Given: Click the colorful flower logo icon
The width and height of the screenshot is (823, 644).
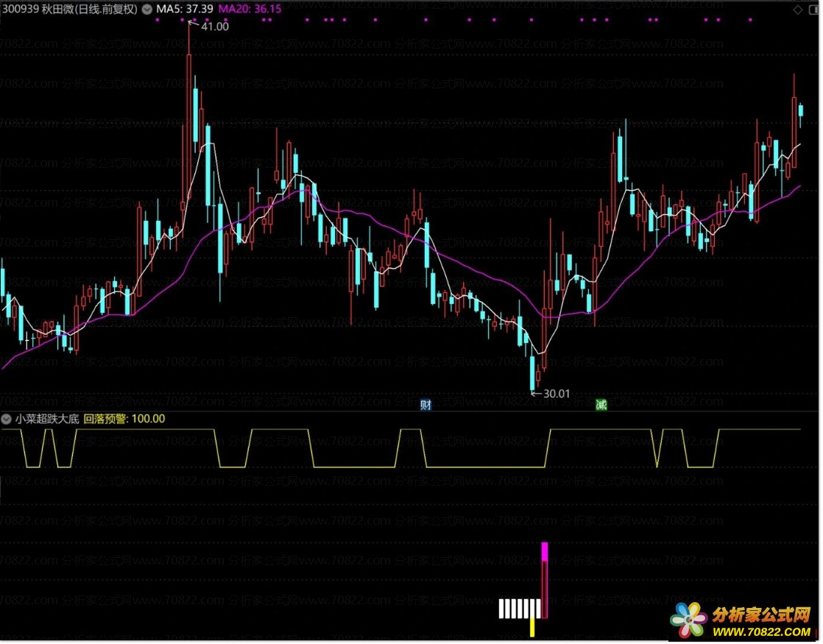Looking at the screenshot, I should click(x=688, y=620).
